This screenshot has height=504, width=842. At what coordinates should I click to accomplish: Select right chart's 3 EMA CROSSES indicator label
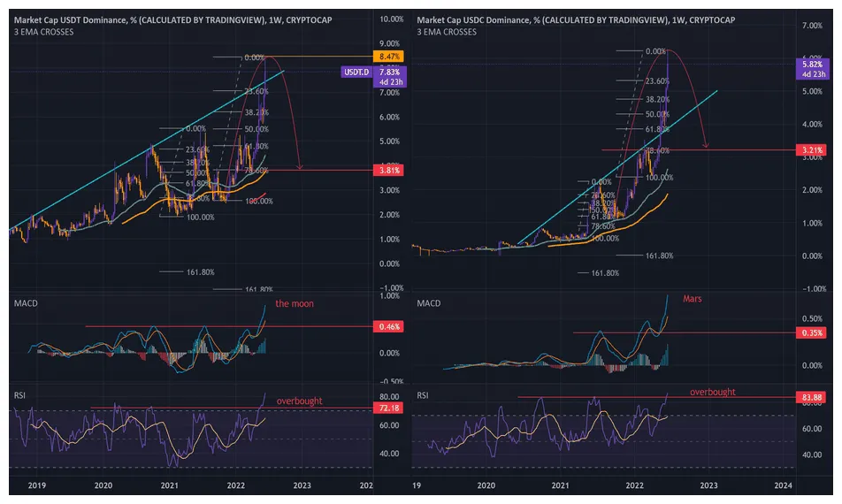tap(447, 32)
